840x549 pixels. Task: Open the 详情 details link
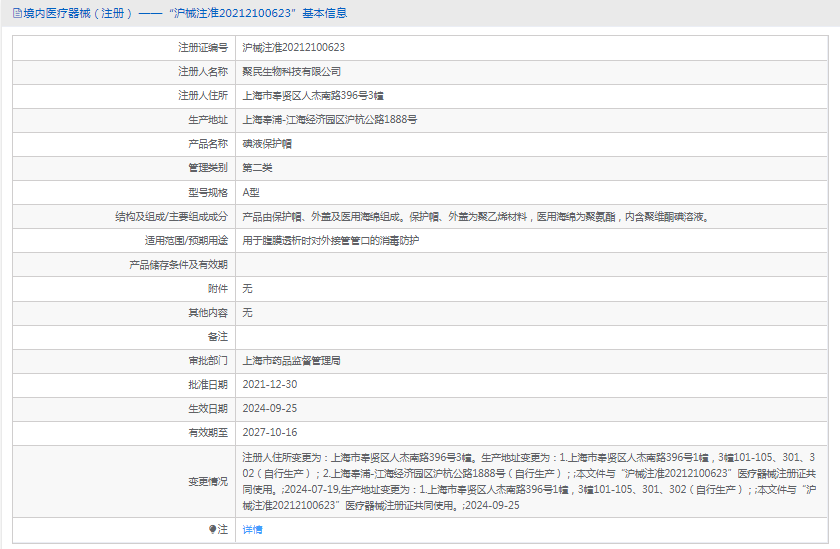(252, 530)
